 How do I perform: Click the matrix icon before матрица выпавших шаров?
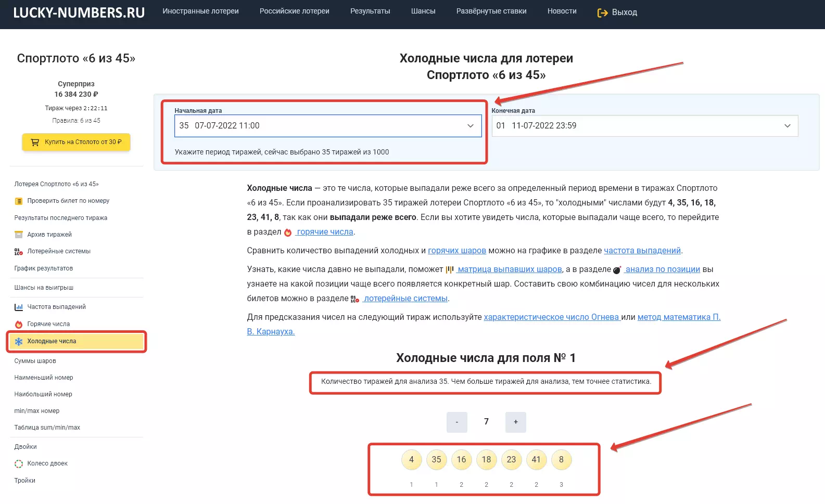[x=450, y=269]
